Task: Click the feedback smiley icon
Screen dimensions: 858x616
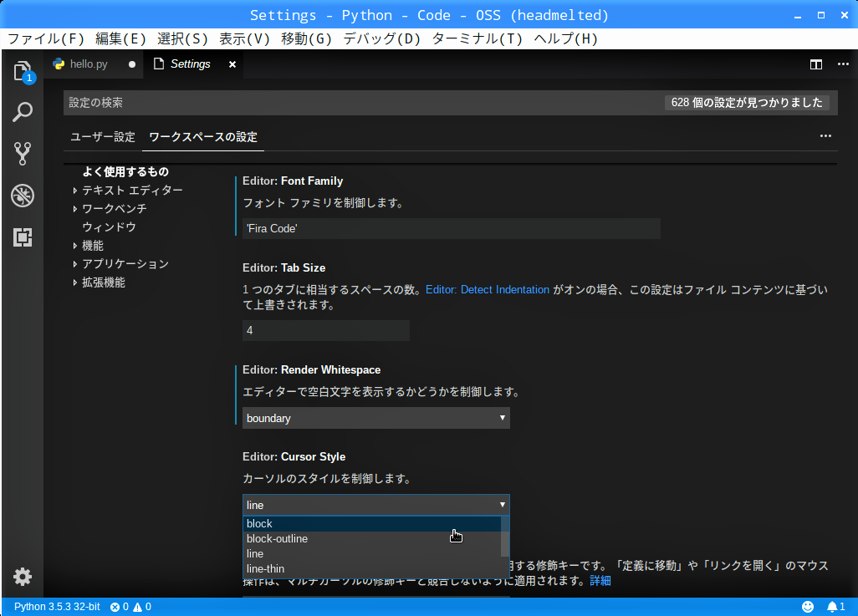Action: click(808, 607)
